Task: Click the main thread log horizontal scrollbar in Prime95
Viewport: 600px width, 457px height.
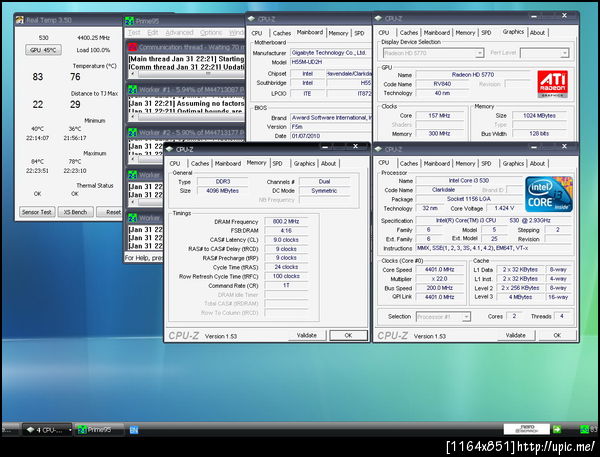Action: point(187,74)
